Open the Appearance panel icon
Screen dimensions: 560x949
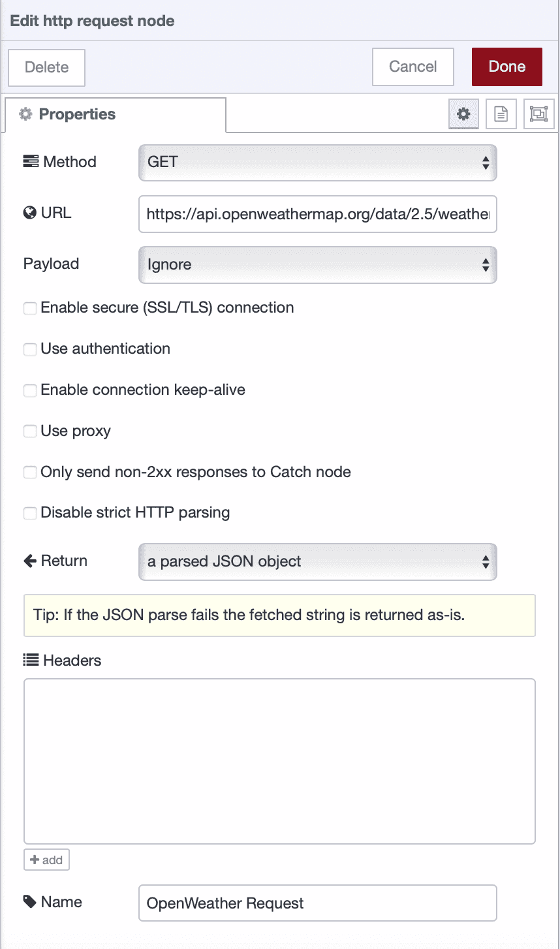pos(538,114)
